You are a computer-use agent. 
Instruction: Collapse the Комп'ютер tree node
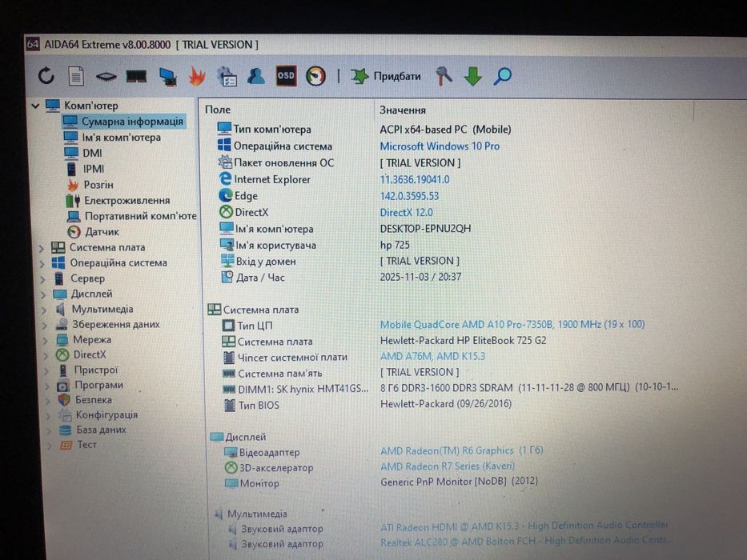tap(35, 106)
